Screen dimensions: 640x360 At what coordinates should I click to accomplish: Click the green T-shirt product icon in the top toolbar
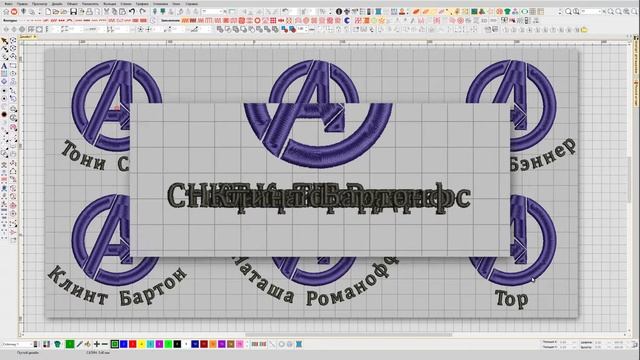coord(507,11)
